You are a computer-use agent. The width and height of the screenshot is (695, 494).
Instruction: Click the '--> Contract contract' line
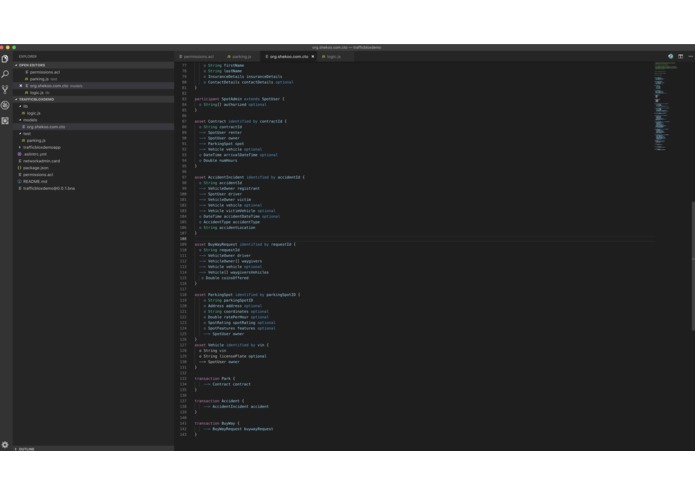227,384
